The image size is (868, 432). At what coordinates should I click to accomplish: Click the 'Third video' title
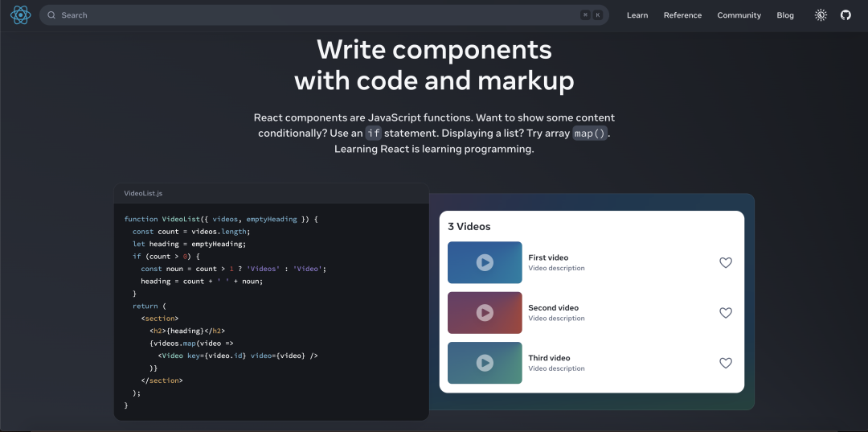click(x=549, y=358)
